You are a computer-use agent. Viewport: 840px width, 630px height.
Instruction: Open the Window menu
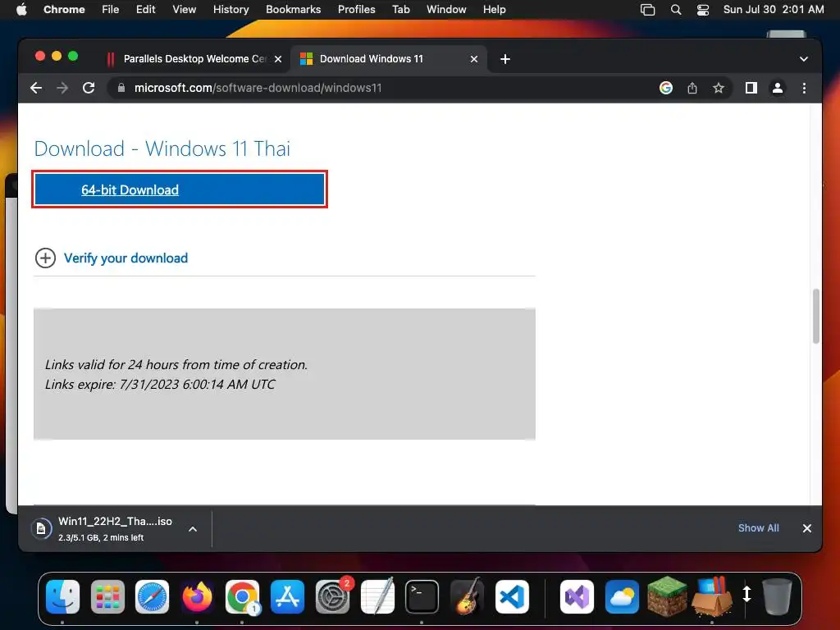(x=446, y=9)
